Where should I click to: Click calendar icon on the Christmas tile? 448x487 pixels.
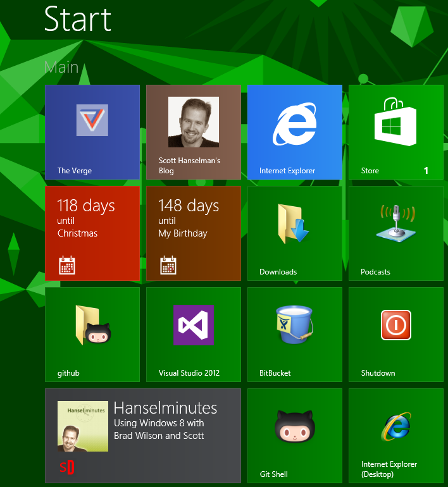(x=67, y=264)
